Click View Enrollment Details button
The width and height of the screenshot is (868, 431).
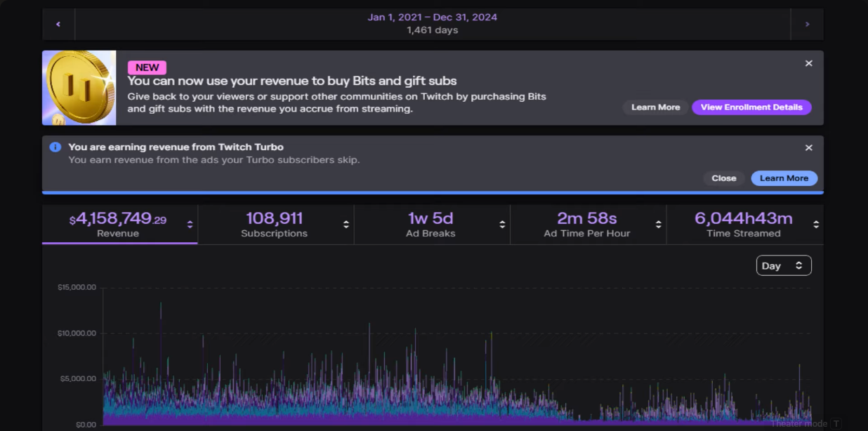tap(751, 107)
